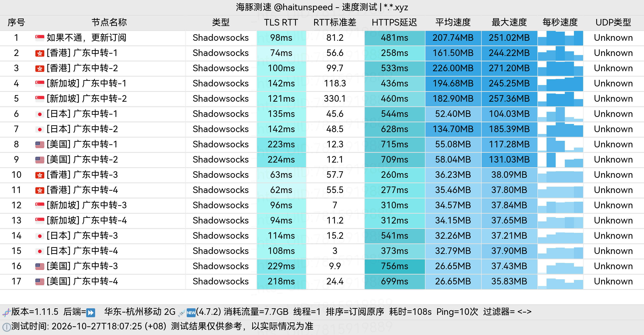Click the HTTPS延迟 column header
The width and height of the screenshot is (644, 335).
[x=394, y=22]
